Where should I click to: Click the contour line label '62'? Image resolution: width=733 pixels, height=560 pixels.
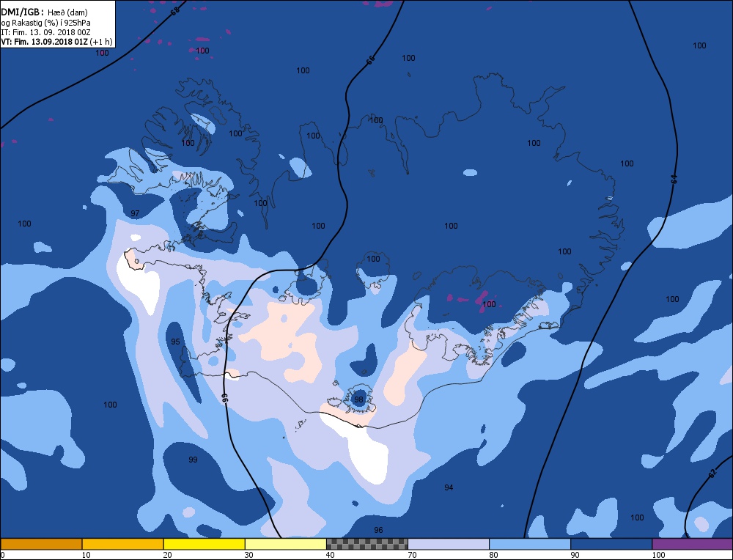click(712, 474)
